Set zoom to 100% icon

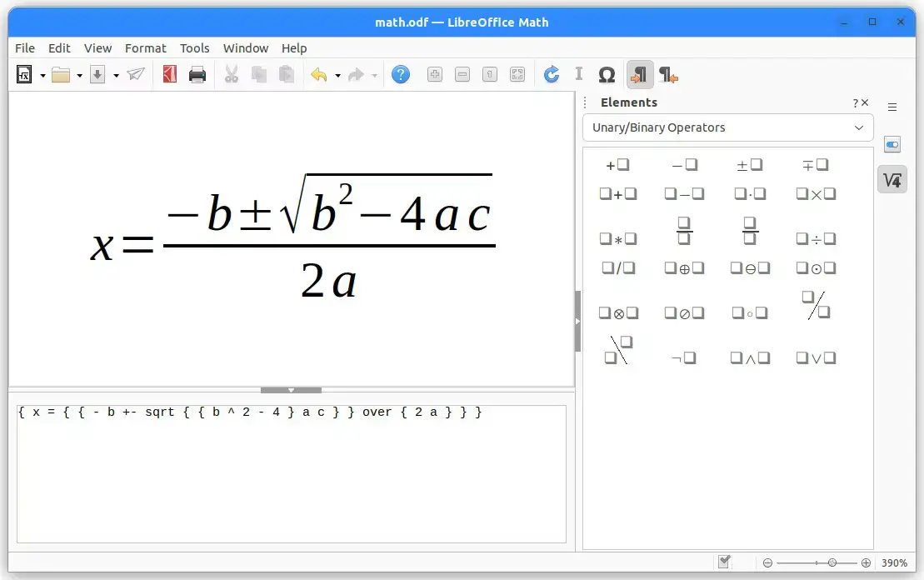[490, 74]
